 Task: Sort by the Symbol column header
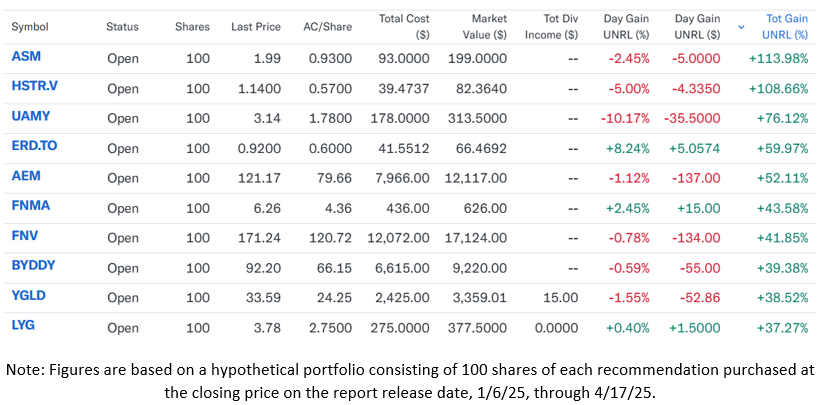click(x=29, y=26)
